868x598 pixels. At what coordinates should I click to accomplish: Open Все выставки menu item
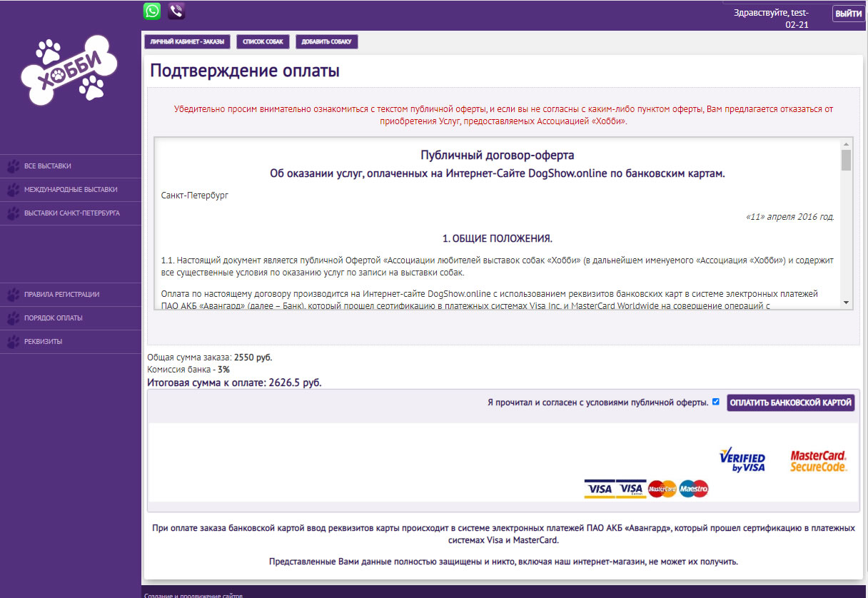tap(71, 166)
